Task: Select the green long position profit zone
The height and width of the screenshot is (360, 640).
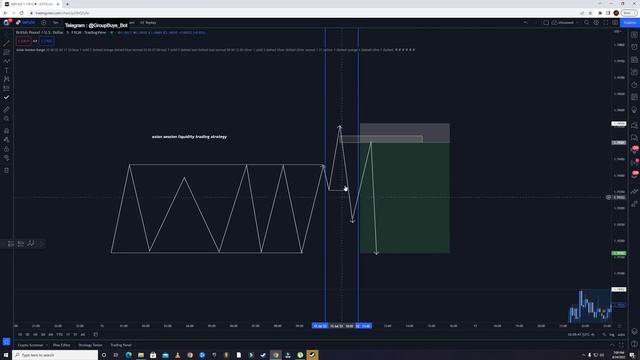Action: [x=404, y=198]
